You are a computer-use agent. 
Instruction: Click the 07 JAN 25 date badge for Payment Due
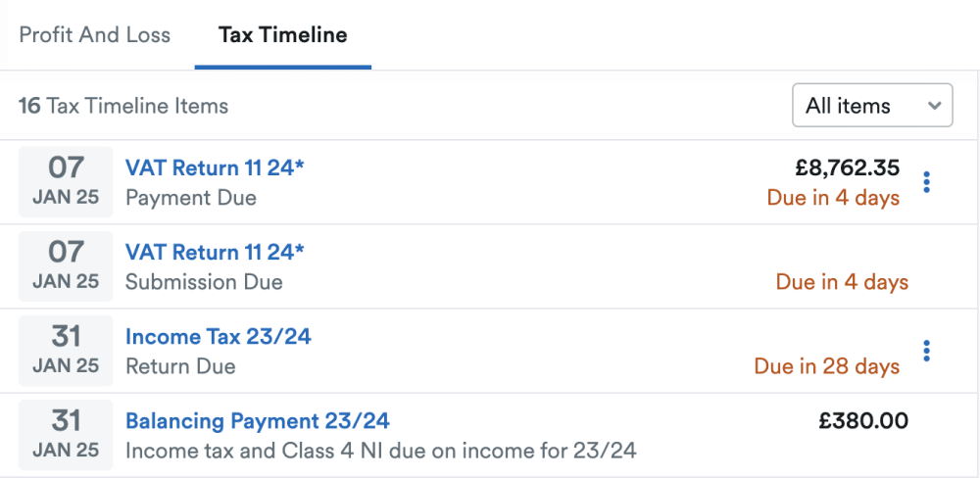point(66,181)
